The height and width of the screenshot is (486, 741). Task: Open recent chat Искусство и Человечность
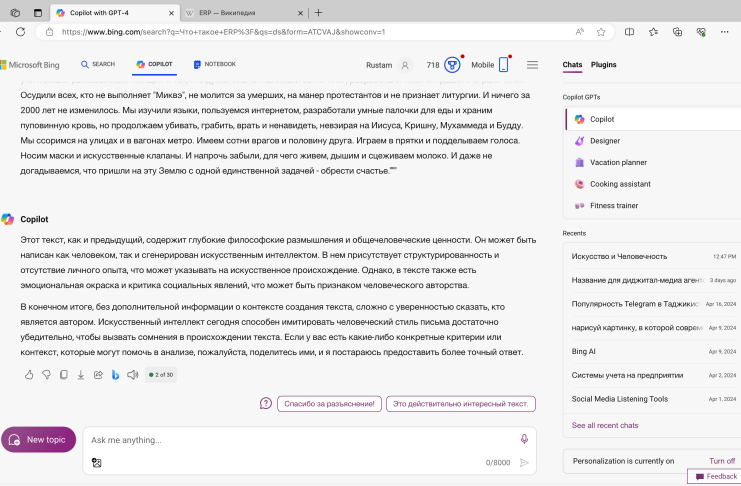653,256
